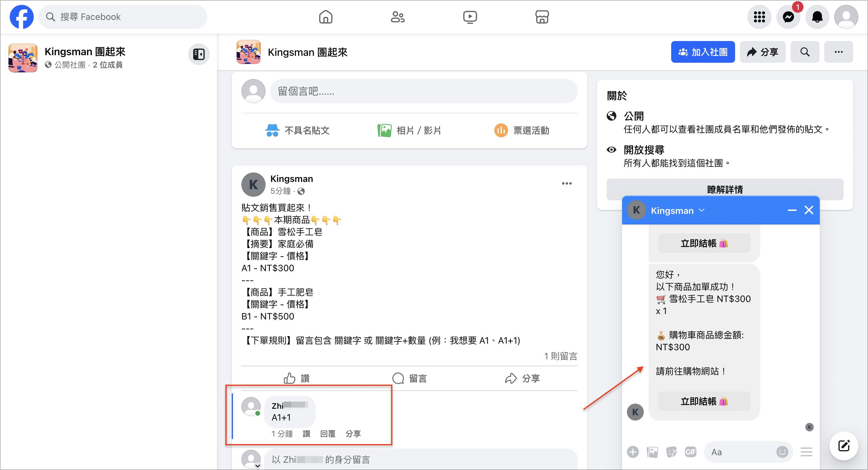
Task: Open the post options three-dot menu
Action: tap(566, 183)
